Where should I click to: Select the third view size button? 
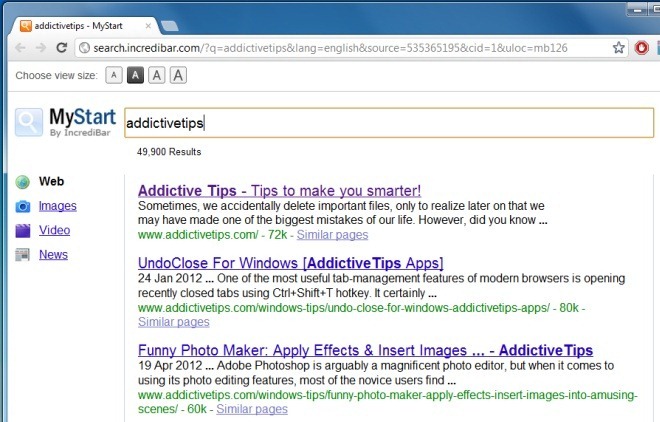coord(157,75)
